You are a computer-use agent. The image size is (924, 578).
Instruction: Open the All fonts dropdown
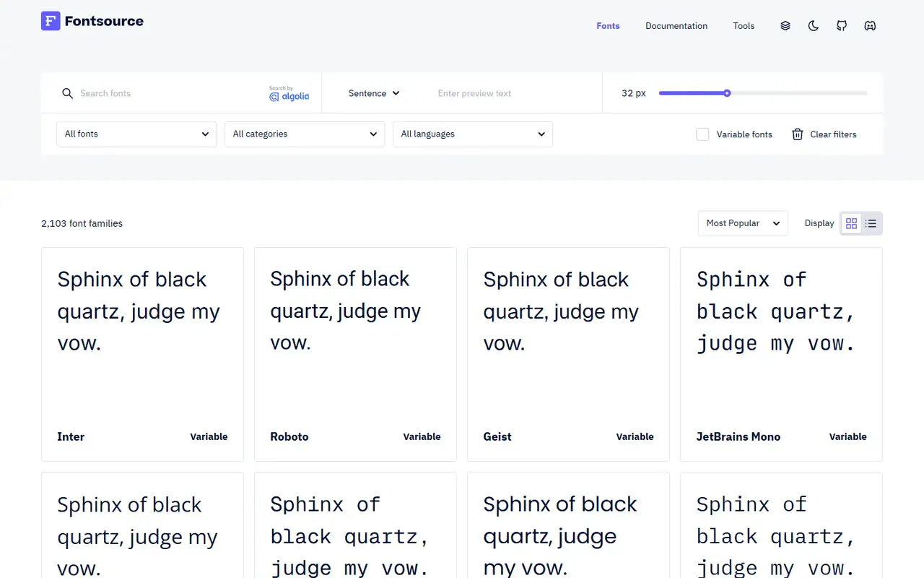pos(136,134)
